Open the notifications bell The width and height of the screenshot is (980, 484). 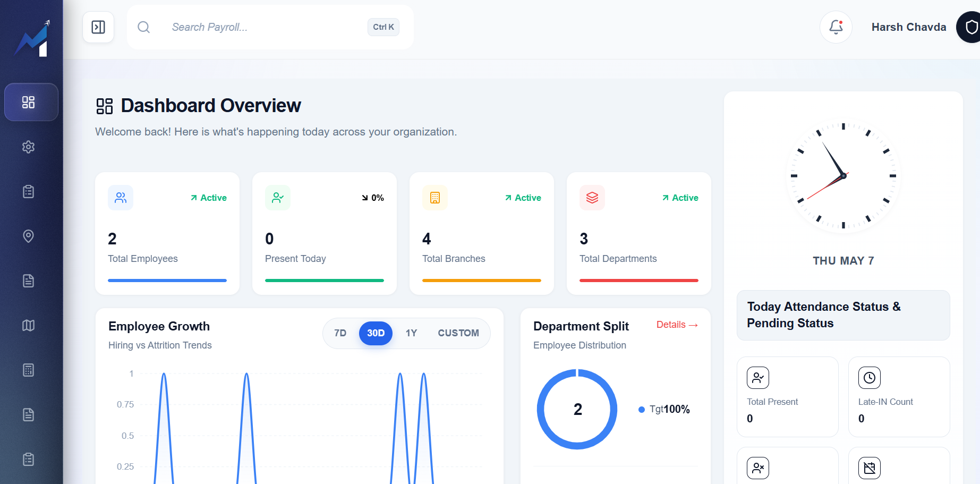(x=836, y=27)
